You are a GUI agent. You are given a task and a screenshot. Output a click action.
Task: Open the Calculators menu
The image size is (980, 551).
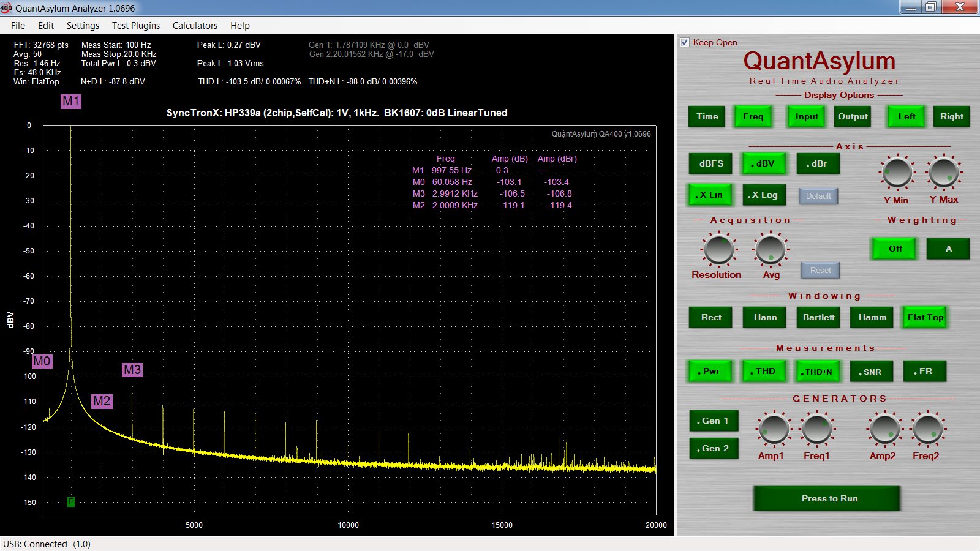(x=195, y=25)
